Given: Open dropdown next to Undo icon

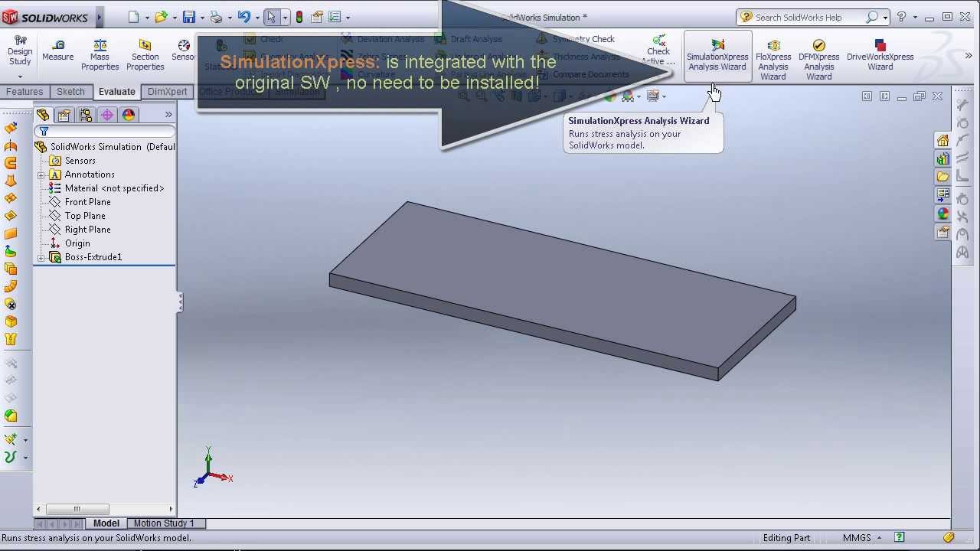Looking at the screenshot, I should [256, 18].
